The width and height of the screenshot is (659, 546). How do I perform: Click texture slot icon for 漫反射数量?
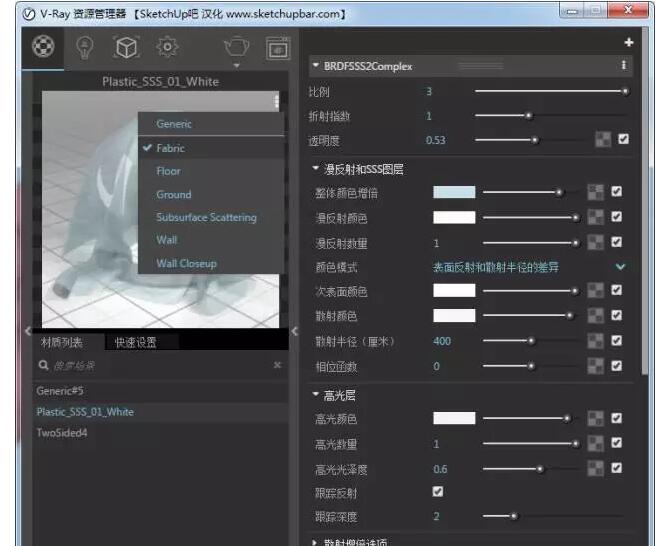coord(595,243)
